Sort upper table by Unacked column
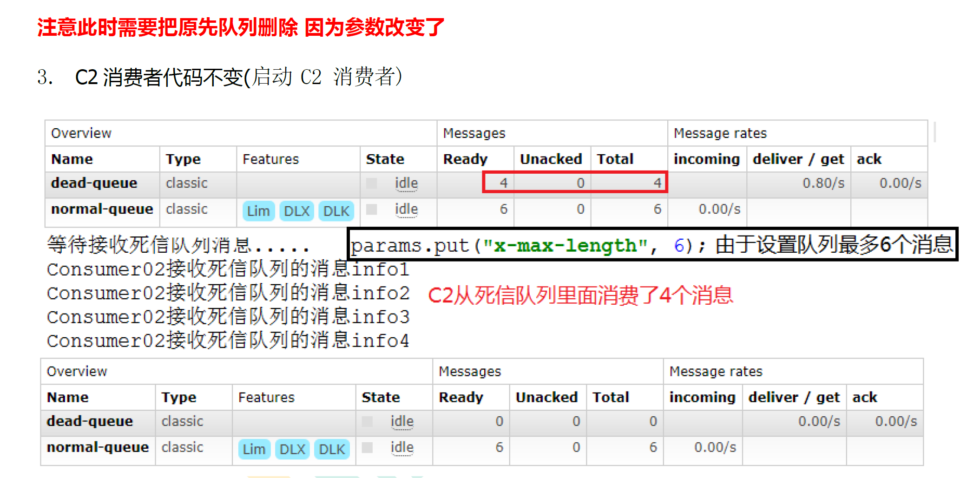Viewport: 980px width, 478px height. (x=551, y=159)
